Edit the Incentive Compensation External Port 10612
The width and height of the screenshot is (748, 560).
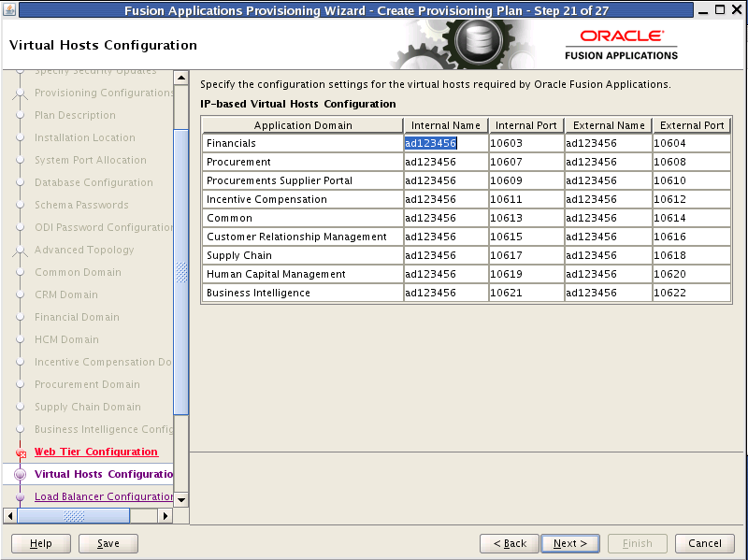point(691,199)
